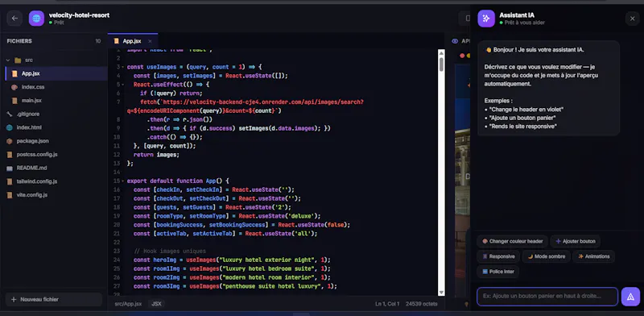644x316 pixels.
Task: Click the JSX language badge in status bar
Action: tap(156, 304)
